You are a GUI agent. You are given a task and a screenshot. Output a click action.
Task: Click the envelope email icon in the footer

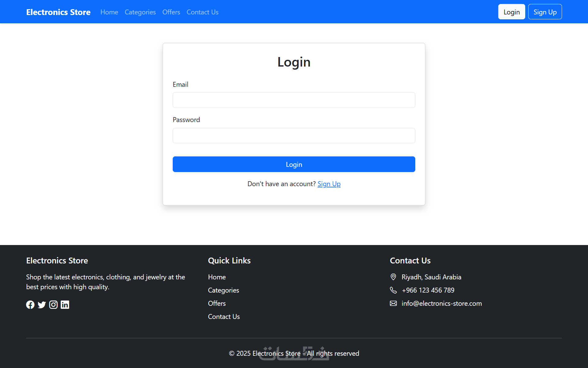[x=393, y=303]
